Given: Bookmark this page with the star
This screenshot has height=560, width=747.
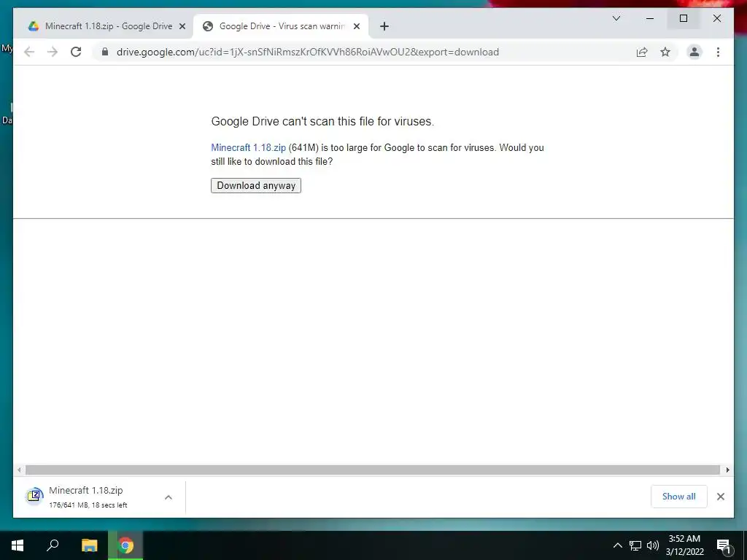Looking at the screenshot, I should point(665,52).
